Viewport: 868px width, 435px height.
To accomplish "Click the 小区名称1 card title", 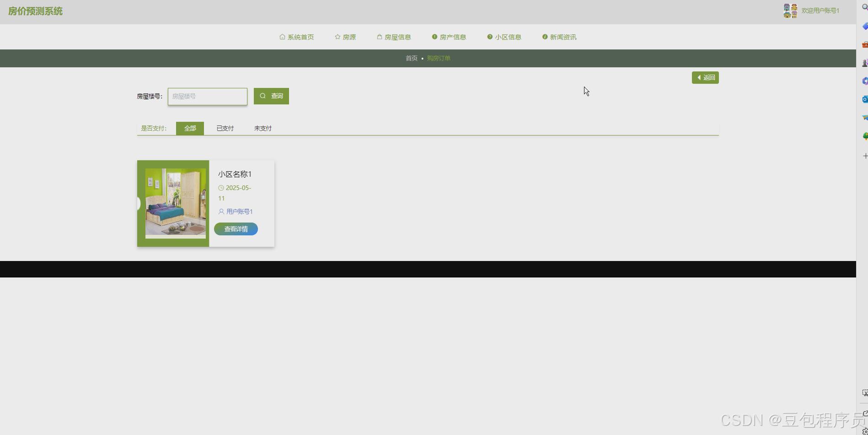I will [x=235, y=174].
